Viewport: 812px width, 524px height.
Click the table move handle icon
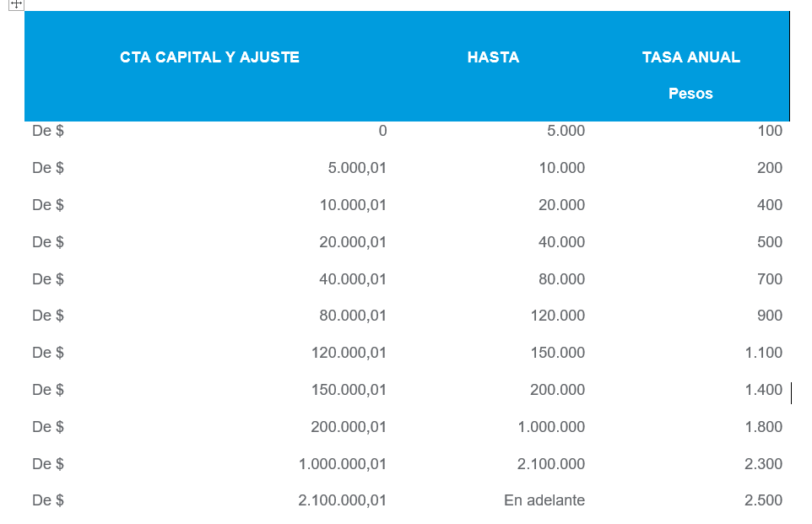[x=16, y=4]
